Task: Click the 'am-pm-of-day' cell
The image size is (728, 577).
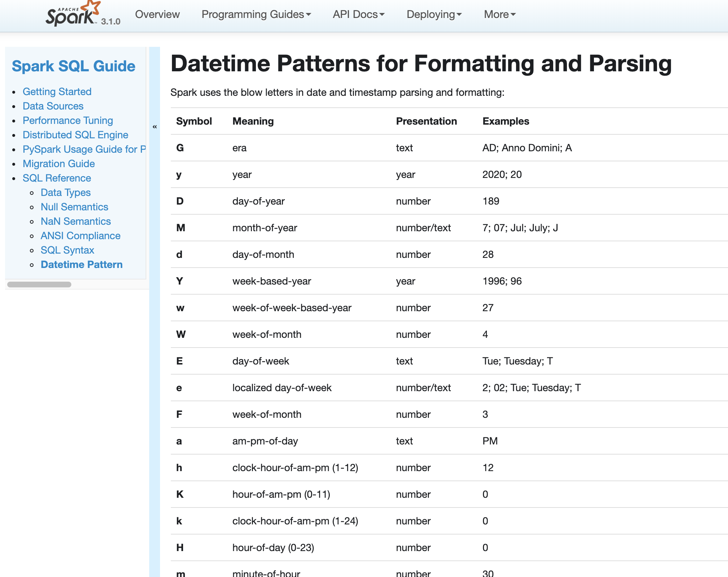Action: pos(265,441)
